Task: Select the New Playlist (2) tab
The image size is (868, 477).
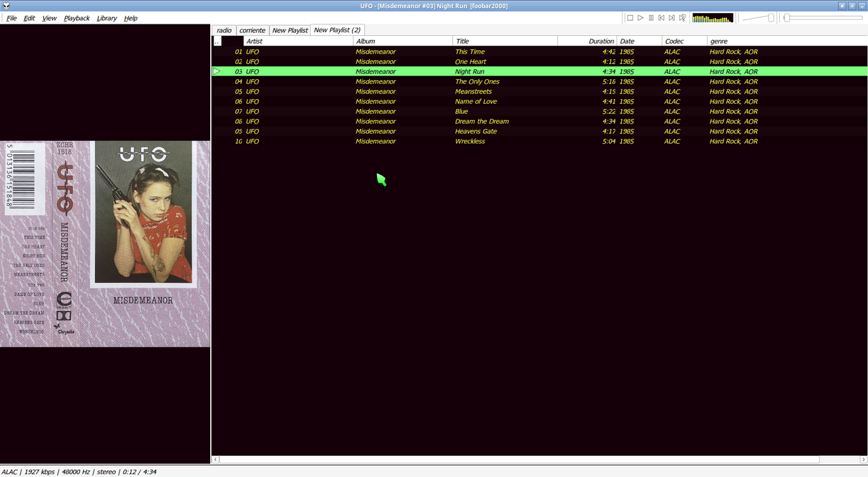Action: click(337, 30)
